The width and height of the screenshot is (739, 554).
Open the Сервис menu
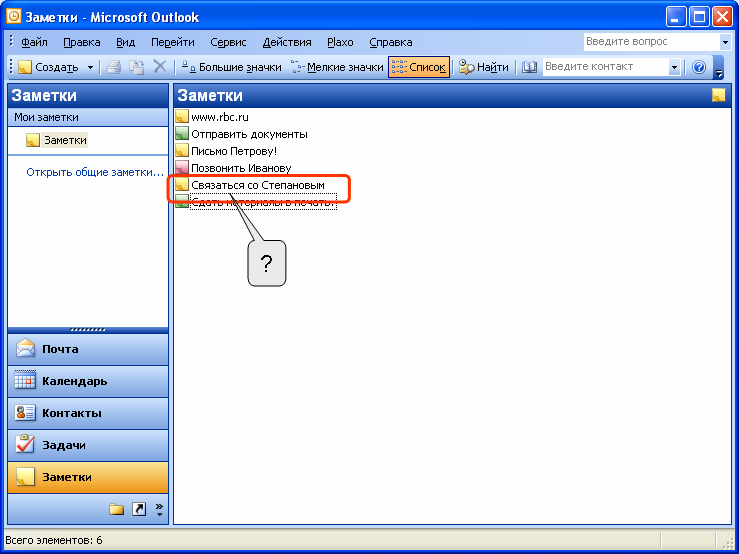(x=228, y=42)
